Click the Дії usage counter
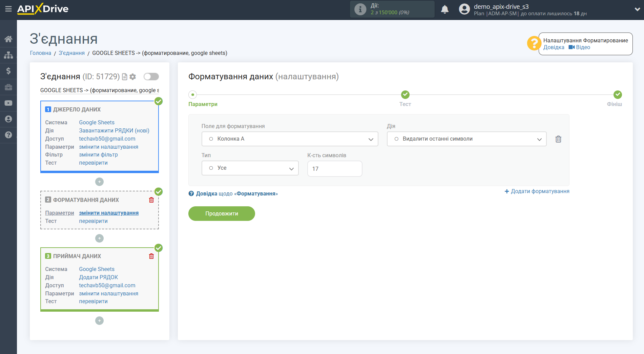 pyautogui.click(x=392, y=9)
